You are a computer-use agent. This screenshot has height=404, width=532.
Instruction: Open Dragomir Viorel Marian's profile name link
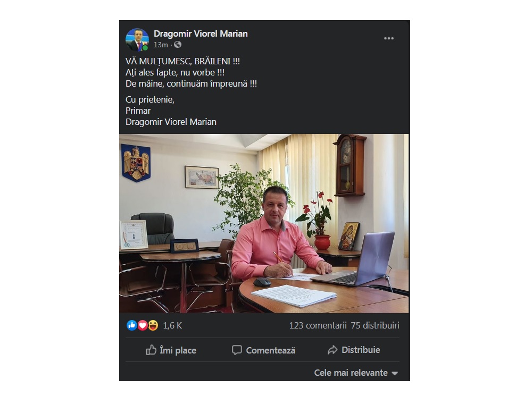coord(201,33)
